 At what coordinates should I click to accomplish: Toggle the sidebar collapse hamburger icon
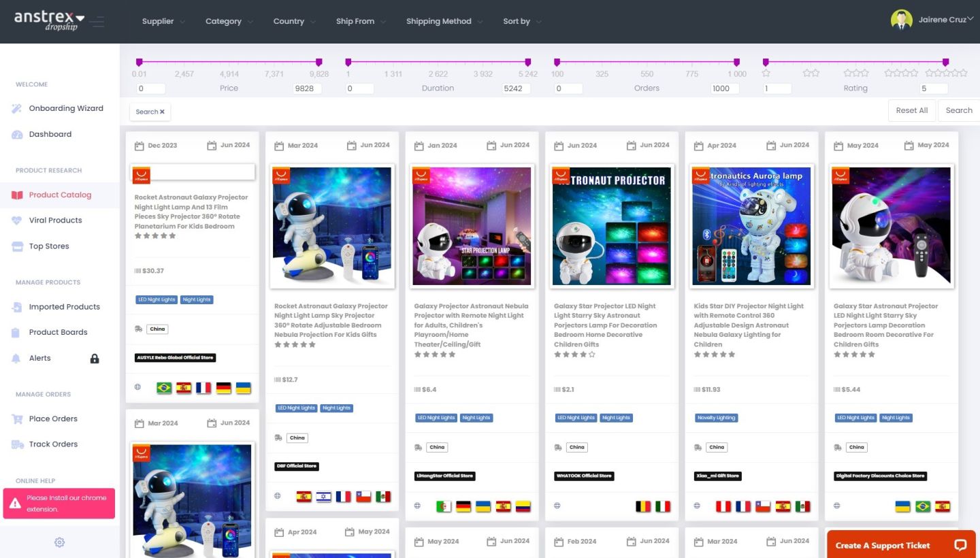click(97, 22)
